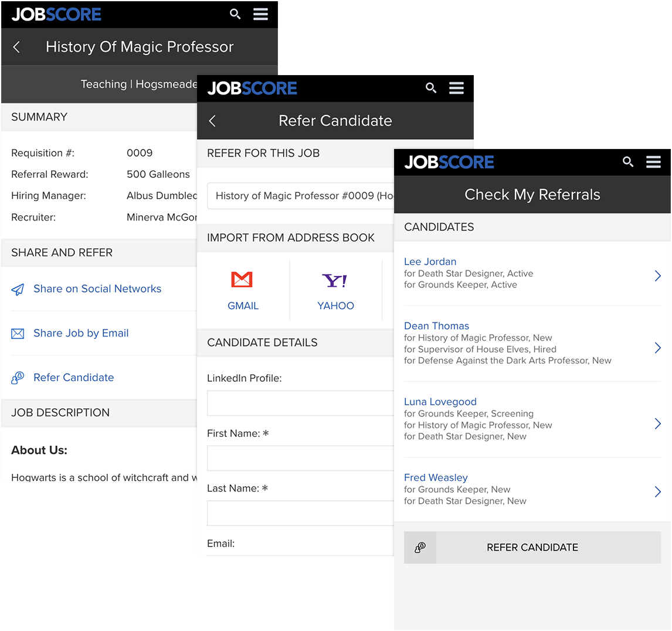672x631 pixels.
Task: Expand Fred Weasley referral details with the chevron
Action: [657, 491]
